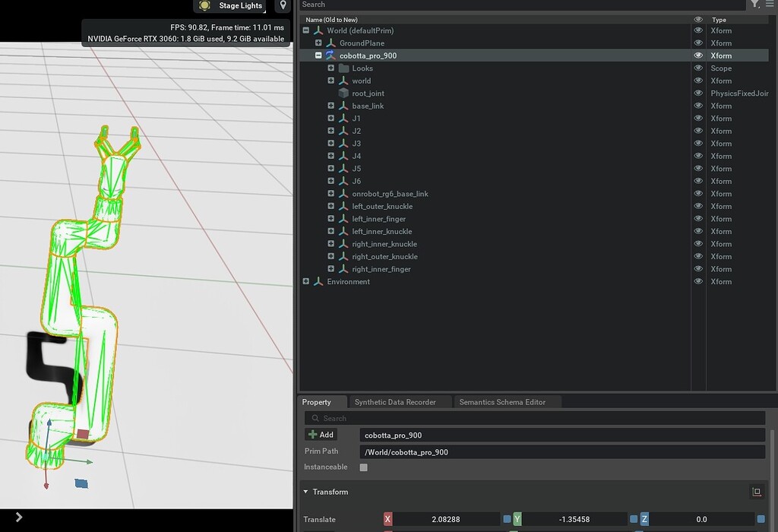Hide the GroundPlane prim via its eye toggle

pos(697,43)
